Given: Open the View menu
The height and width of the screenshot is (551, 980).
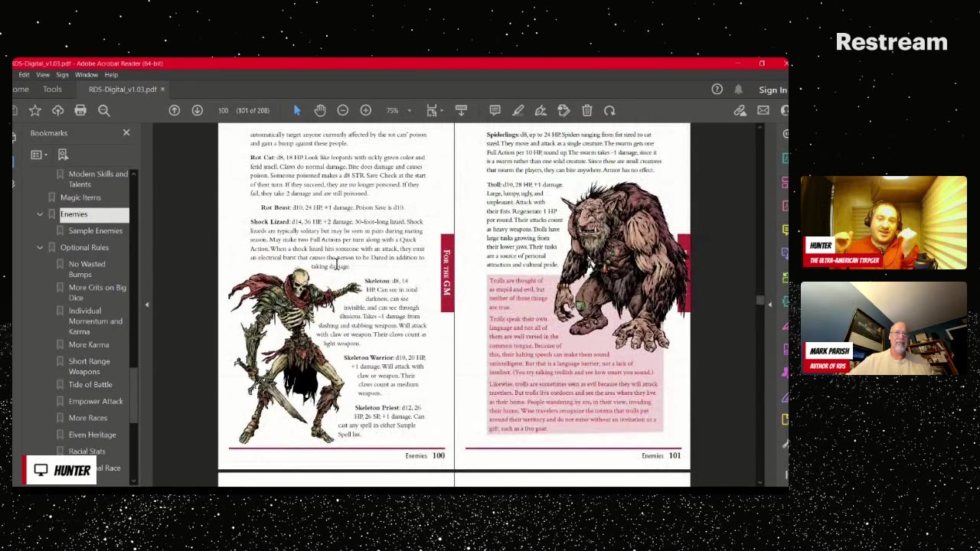Looking at the screenshot, I should coord(43,75).
